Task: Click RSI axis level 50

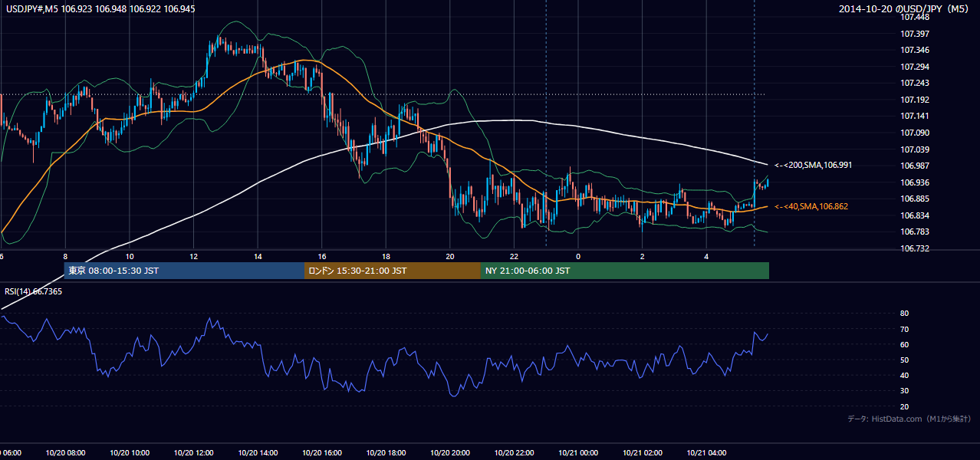Action: pos(904,360)
